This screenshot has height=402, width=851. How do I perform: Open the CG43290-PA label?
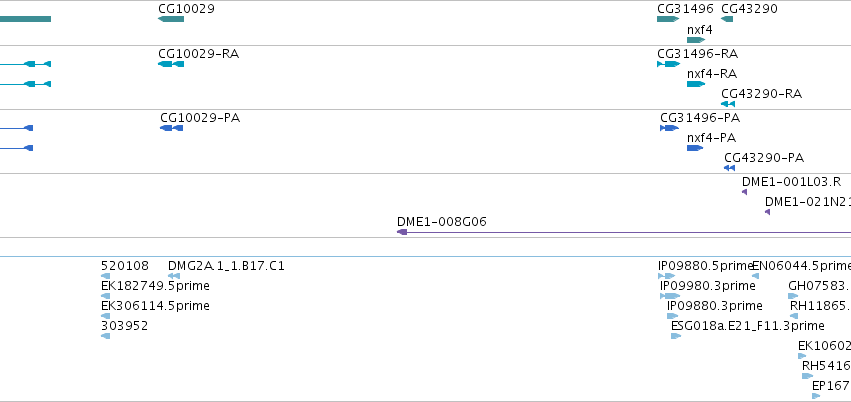tap(764, 158)
